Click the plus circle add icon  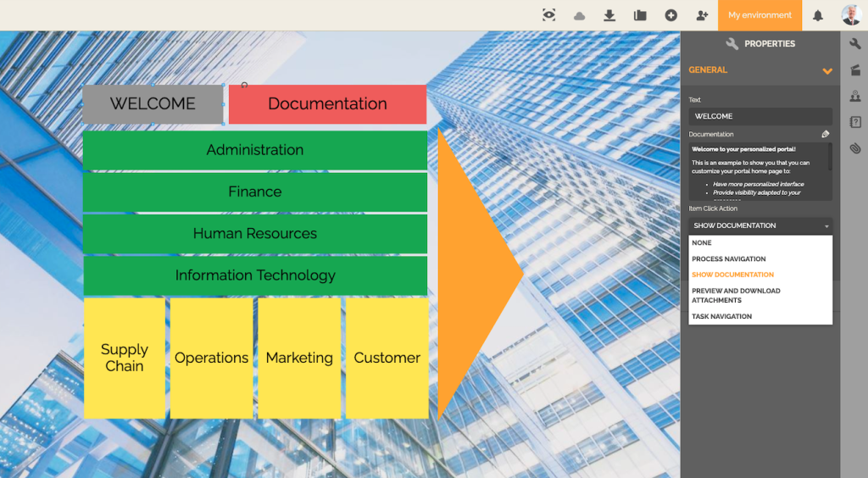670,15
